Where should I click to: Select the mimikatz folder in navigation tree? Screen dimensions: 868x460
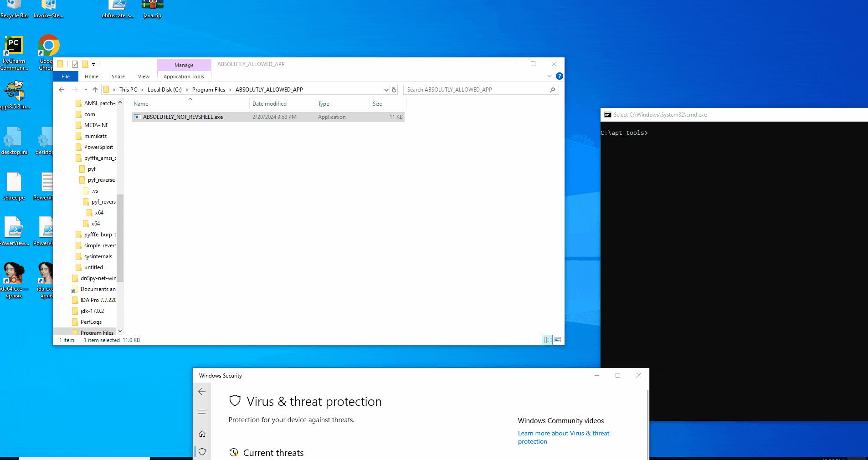pos(95,136)
